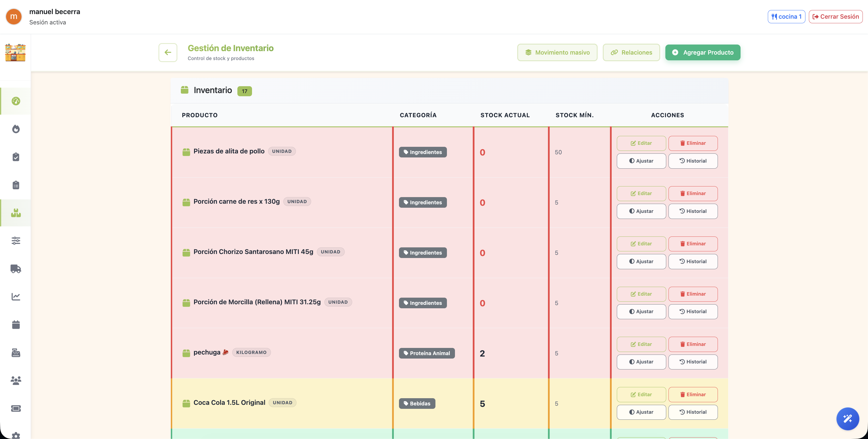Open Movimiento masivo
Screen dimensions: 868x439
(x=557, y=52)
